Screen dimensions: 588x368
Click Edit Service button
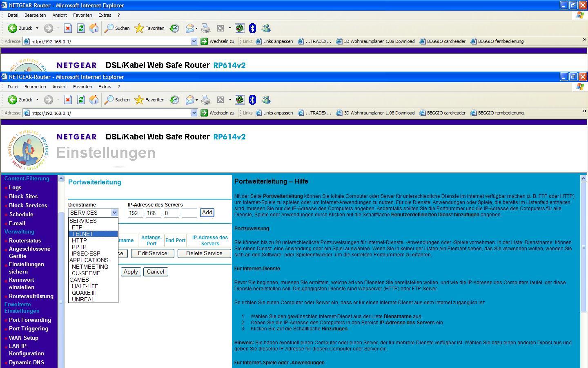coord(153,254)
